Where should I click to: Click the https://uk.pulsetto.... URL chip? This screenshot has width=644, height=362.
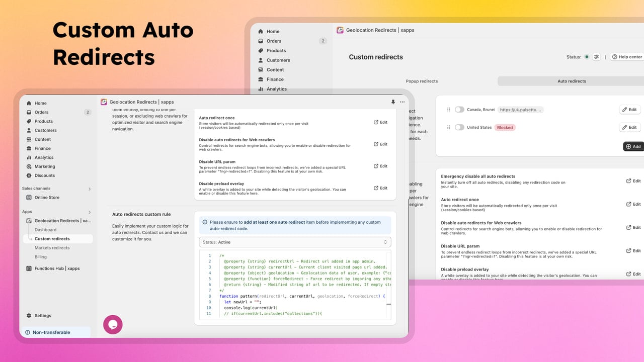521,110
